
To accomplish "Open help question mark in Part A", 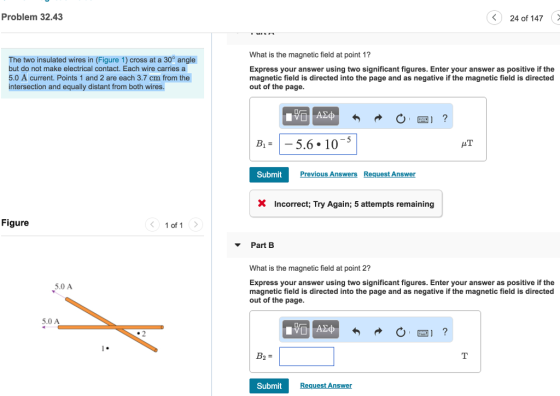I will 445,118.
